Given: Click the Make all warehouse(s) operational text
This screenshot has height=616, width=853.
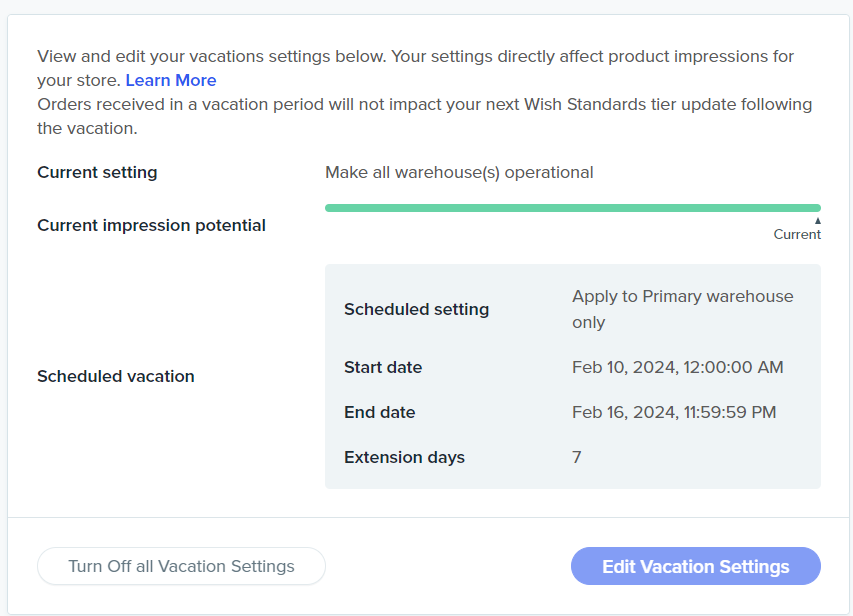Looking at the screenshot, I should pos(459,172).
